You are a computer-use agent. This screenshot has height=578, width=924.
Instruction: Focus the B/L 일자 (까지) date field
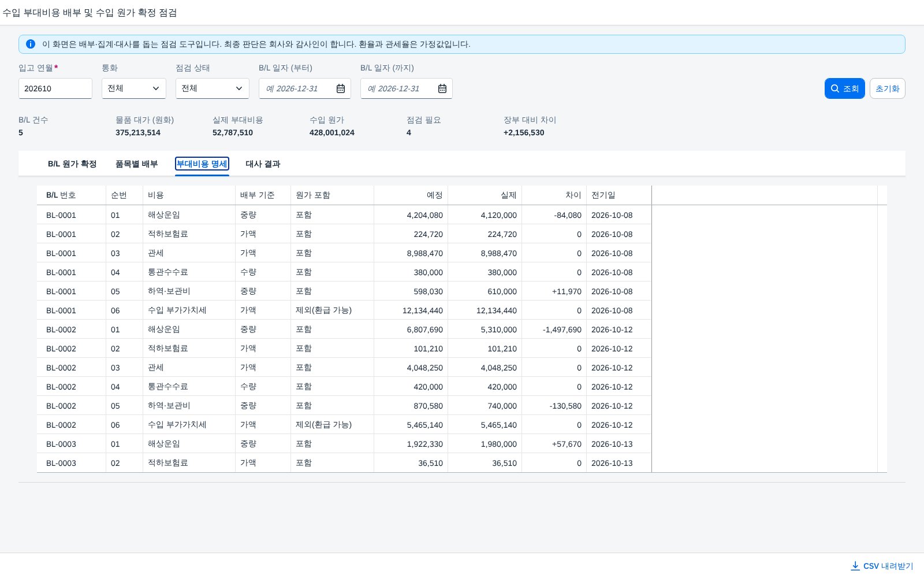(x=399, y=88)
